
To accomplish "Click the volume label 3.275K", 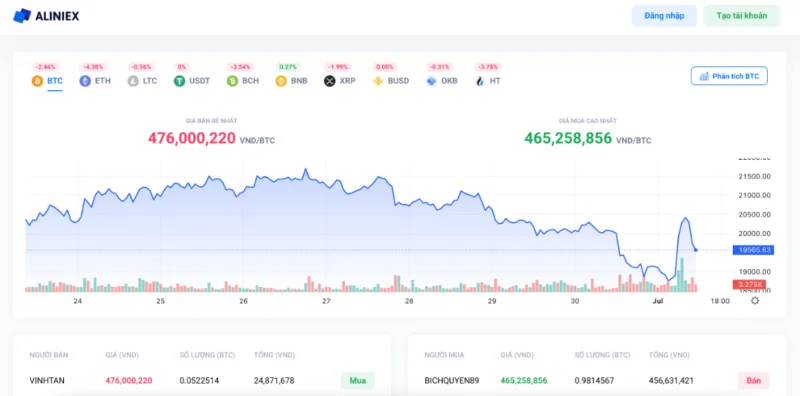I will pos(749,284).
